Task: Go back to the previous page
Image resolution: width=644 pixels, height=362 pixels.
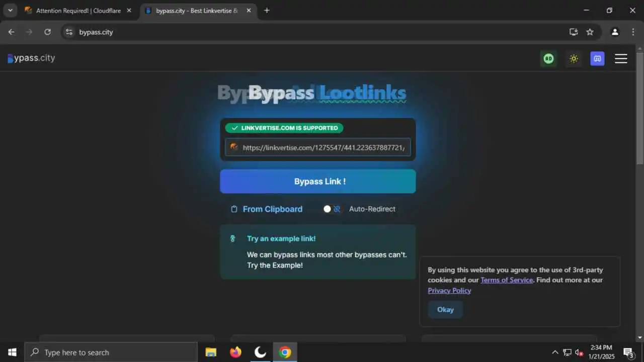Action: pyautogui.click(x=11, y=32)
